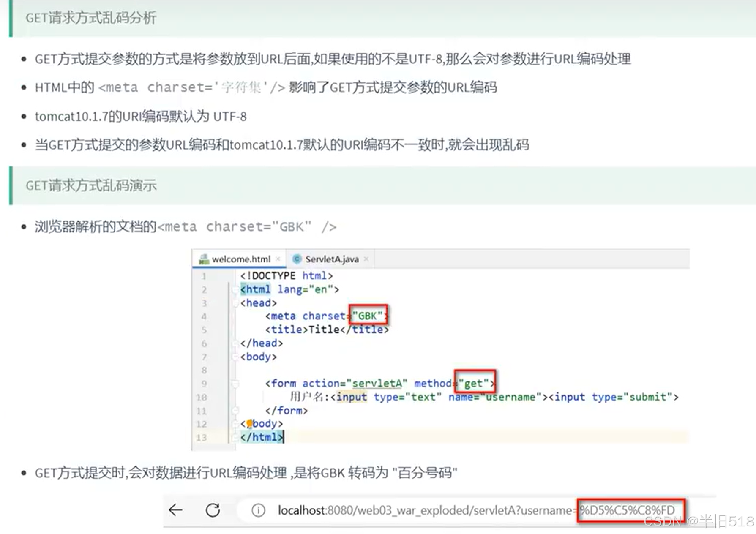Switch to the welcome.html tab
756x534 pixels.
[x=239, y=259]
